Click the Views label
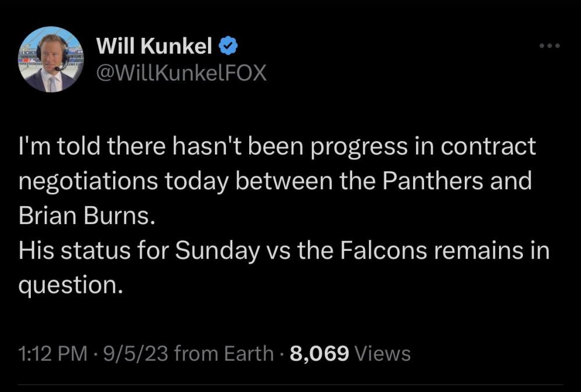 [x=382, y=353]
